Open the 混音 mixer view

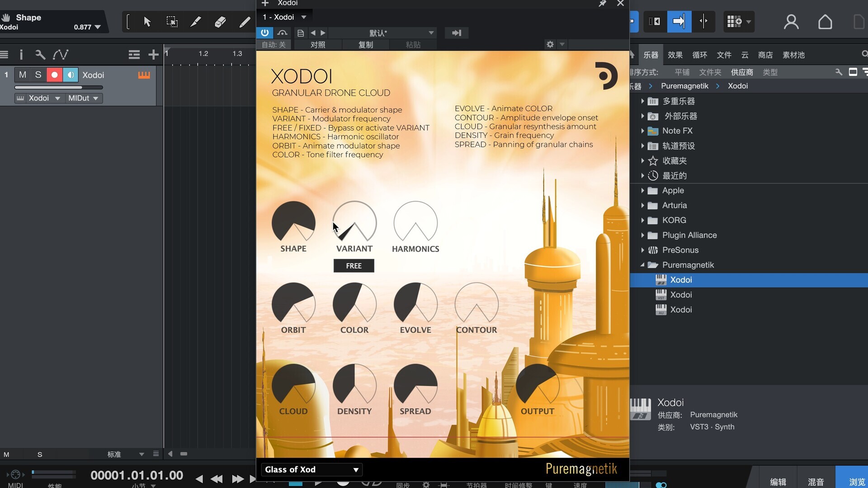tap(816, 482)
